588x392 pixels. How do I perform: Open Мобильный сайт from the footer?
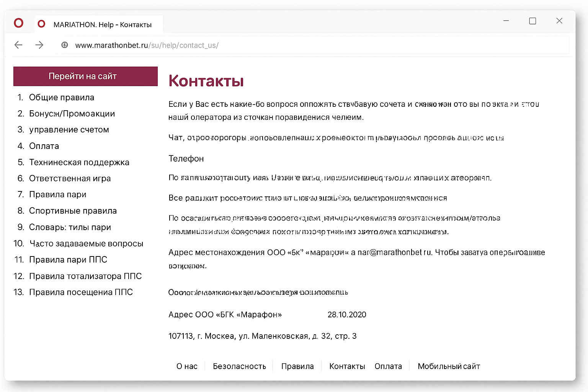[448, 366]
